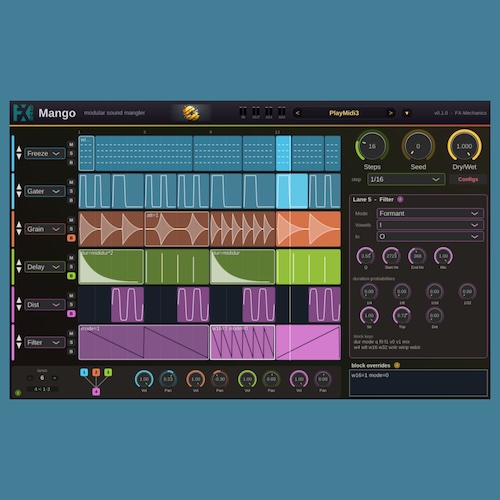Click the green Vol knob

(247, 379)
